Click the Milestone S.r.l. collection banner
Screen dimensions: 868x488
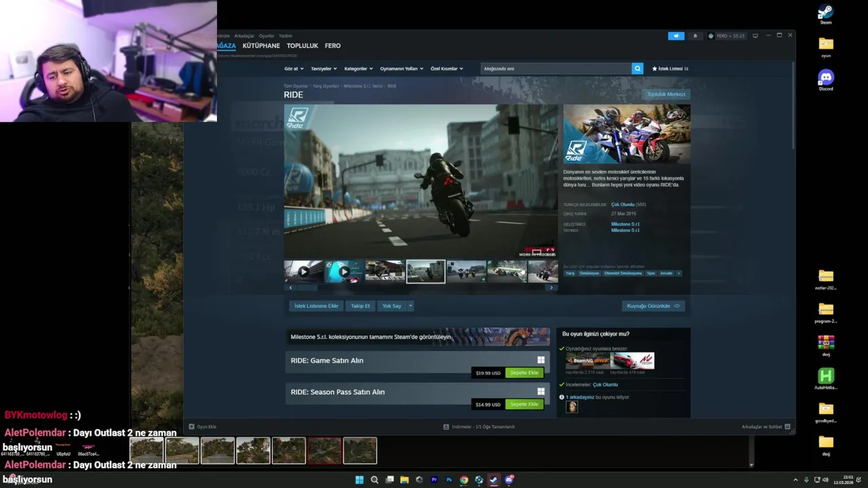point(417,337)
